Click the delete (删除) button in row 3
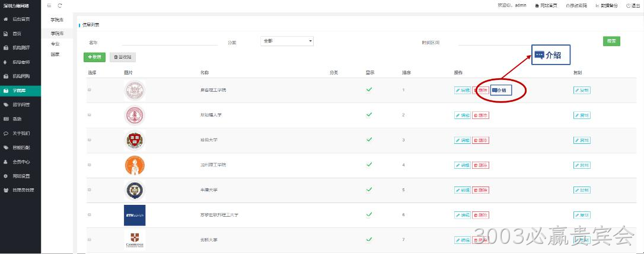644x254 pixels. click(480, 140)
